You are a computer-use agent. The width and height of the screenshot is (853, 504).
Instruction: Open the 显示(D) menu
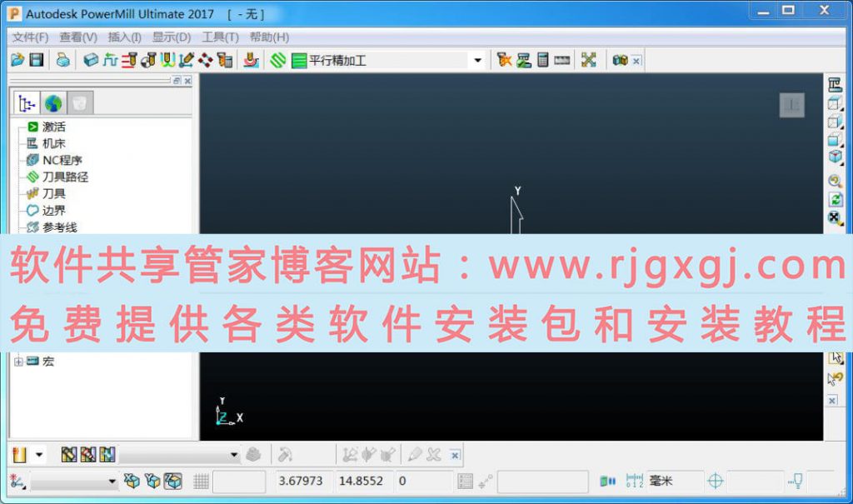(172, 37)
